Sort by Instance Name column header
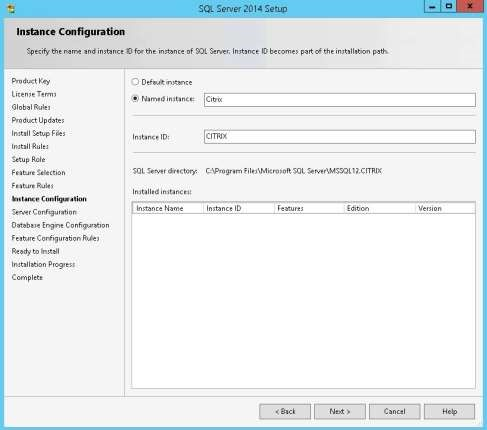Screen dimensions: 487x430 pyautogui.click(x=168, y=208)
